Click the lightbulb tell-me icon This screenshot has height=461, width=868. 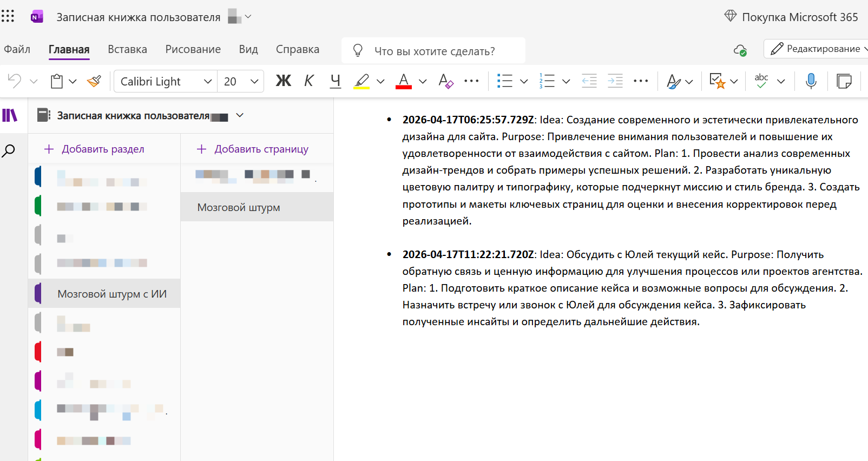coord(358,50)
